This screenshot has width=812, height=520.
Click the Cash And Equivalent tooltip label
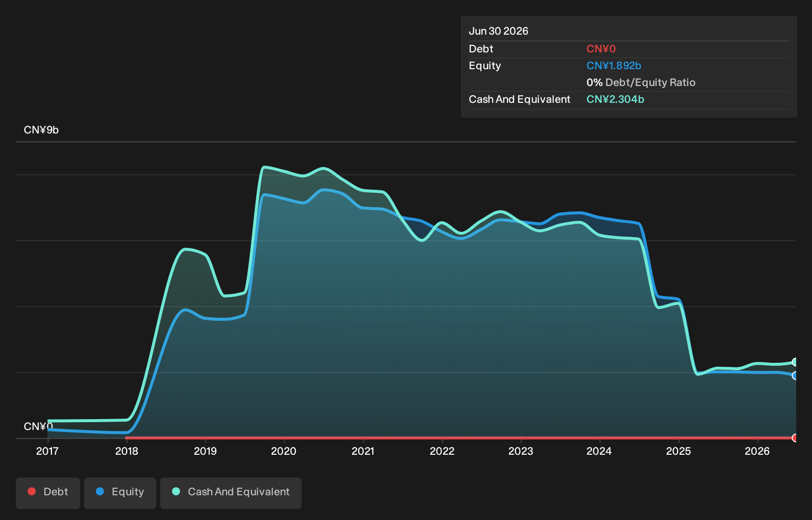pyautogui.click(x=520, y=99)
